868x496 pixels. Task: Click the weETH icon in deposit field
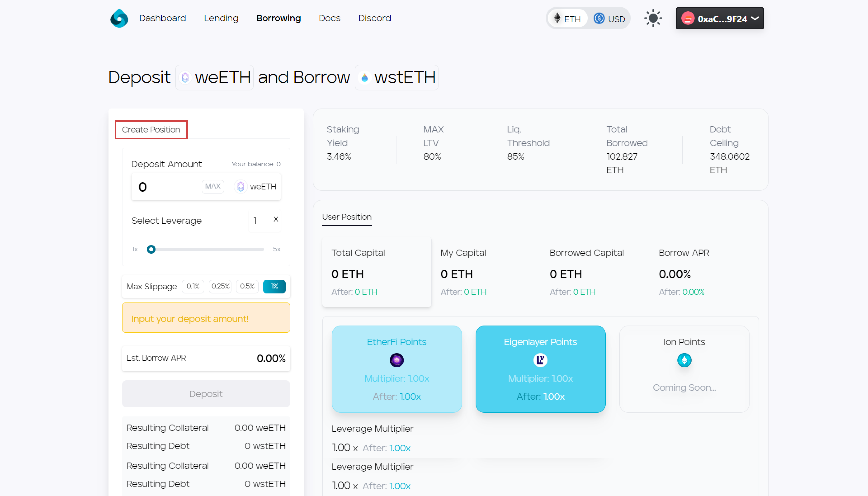tap(241, 186)
